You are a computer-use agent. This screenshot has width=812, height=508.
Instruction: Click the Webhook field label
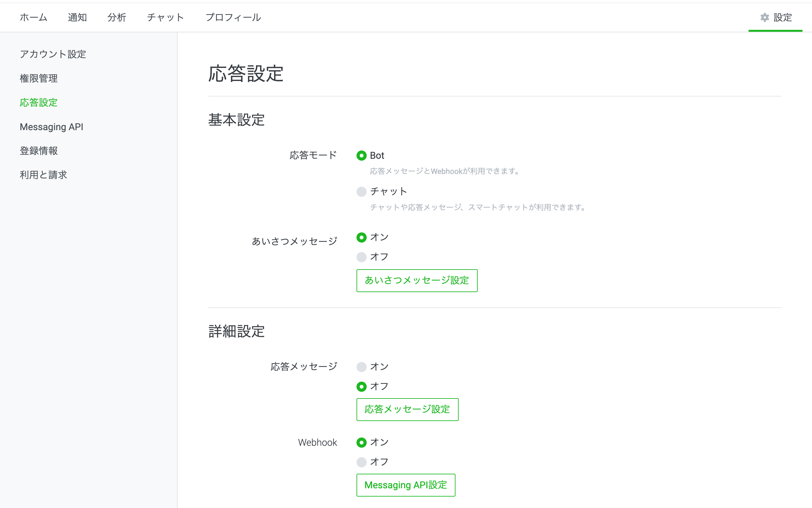tap(318, 443)
